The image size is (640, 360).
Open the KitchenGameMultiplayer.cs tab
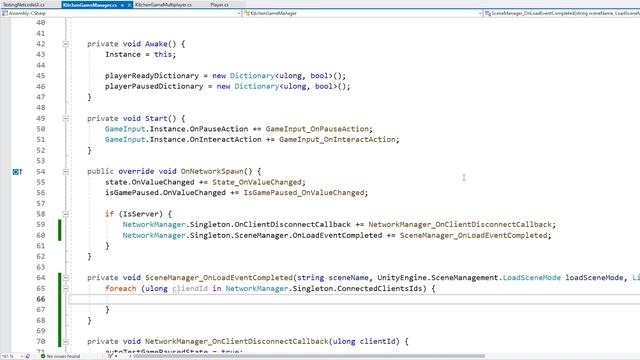[163, 5]
